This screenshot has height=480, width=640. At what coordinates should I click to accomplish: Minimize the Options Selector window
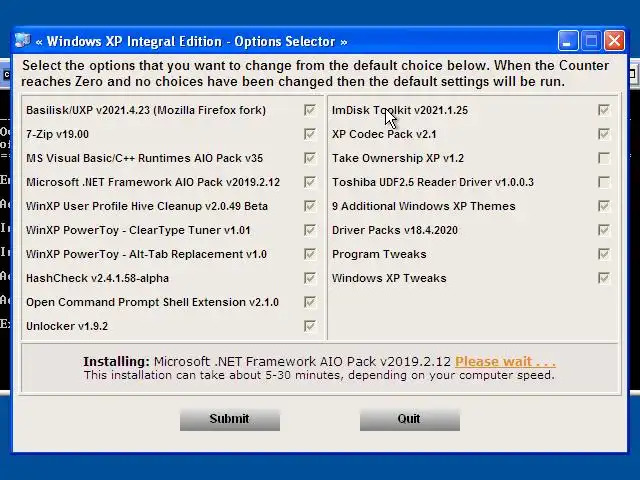[568, 41]
